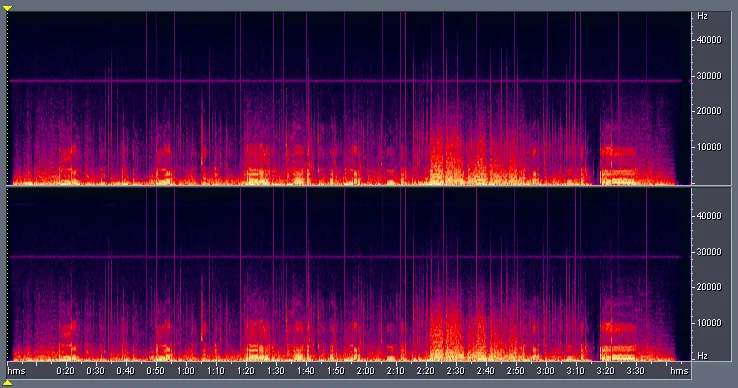The image size is (738, 388).
Task: Click the 20000 label on the upper channel scale
Action: (709, 111)
